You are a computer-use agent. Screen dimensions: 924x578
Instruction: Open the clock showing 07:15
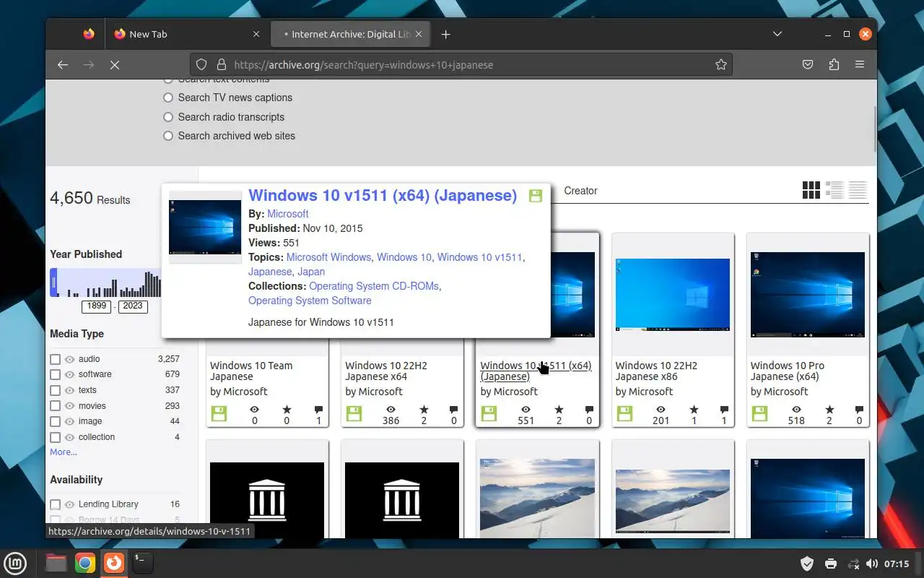(897, 564)
